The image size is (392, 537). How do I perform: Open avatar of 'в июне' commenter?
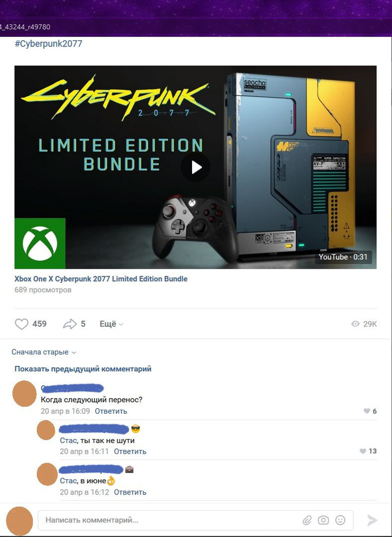pos(47,474)
